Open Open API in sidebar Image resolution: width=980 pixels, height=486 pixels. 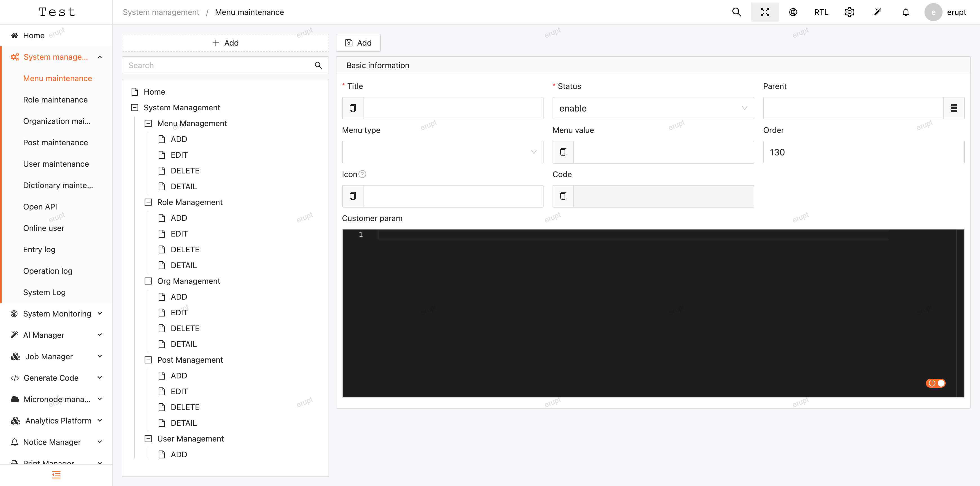[40, 207]
